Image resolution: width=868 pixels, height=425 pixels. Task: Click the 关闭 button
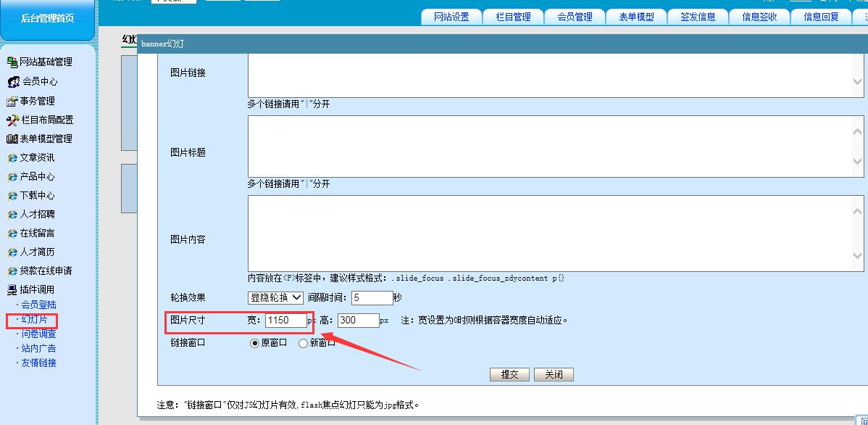pos(554,374)
